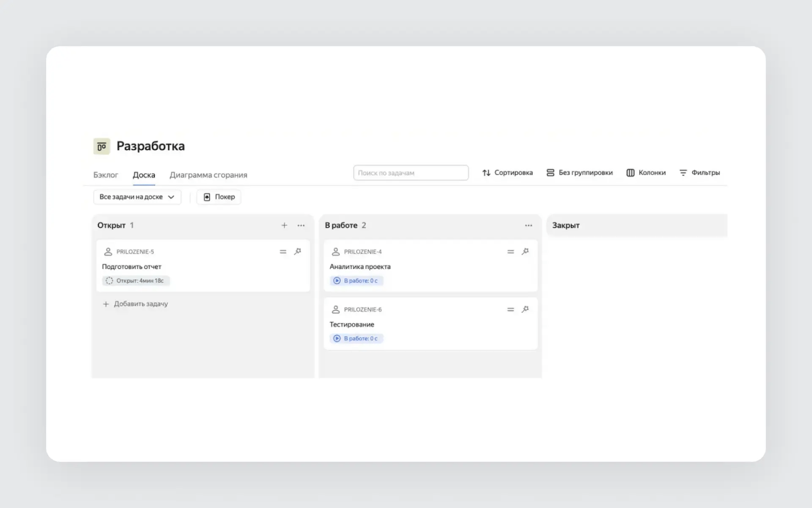Image resolution: width=812 pixels, height=508 pixels.
Task: Pin the PRILOZENIE-4 task card
Action: click(x=525, y=251)
